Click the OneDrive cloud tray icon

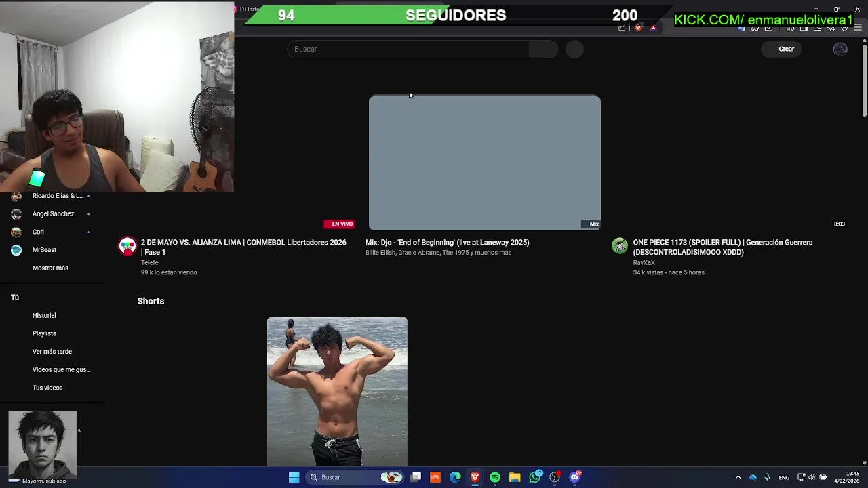coord(753,477)
